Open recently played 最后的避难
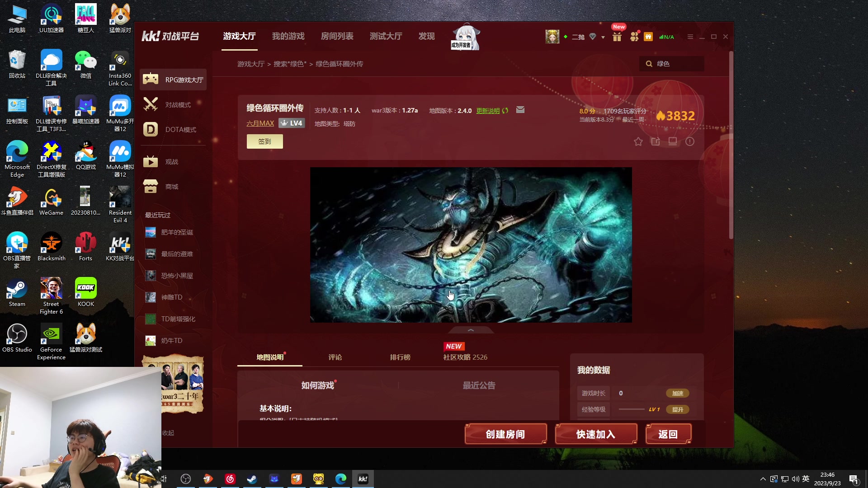 click(169, 254)
